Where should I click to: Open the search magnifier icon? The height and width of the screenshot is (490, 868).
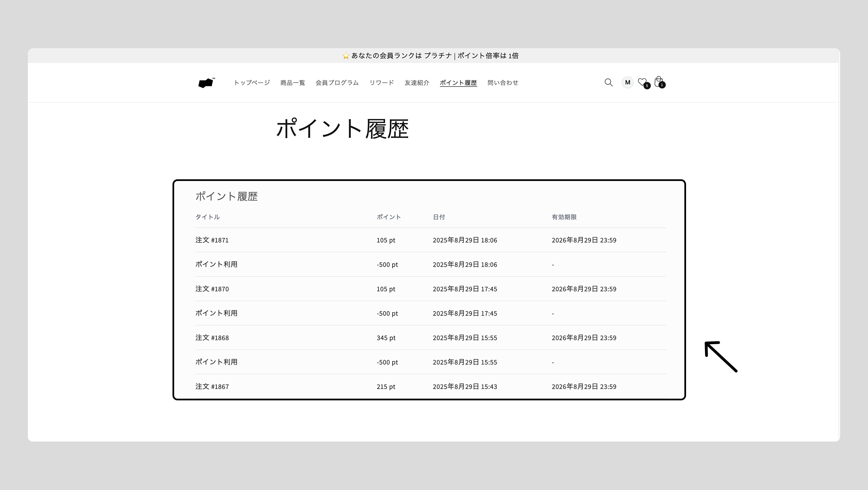tap(608, 83)
